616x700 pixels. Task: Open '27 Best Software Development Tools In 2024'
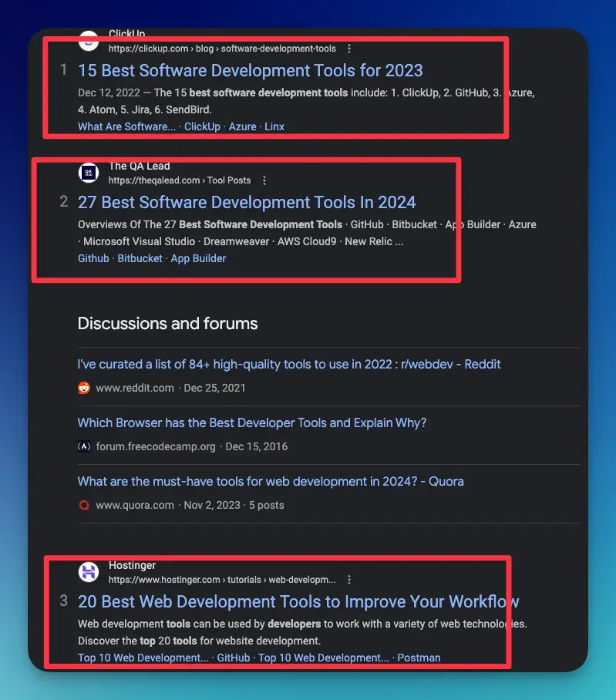(247, 202)
